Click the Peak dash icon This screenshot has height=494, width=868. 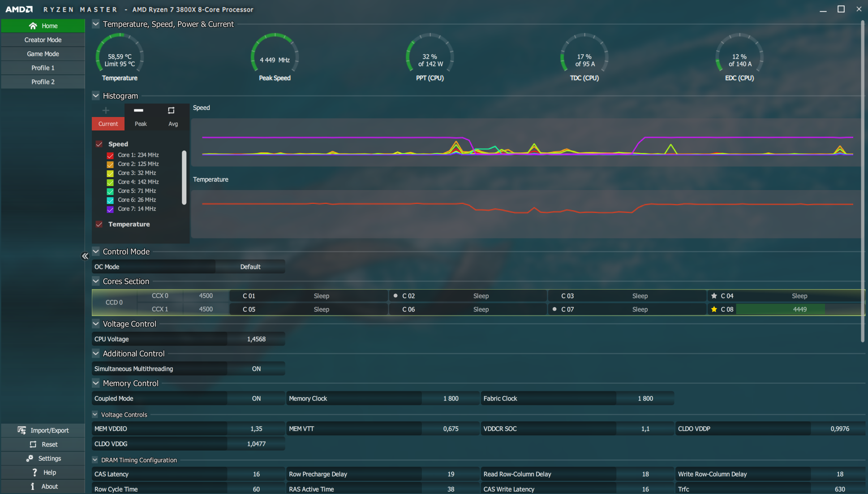coord(139,110)
